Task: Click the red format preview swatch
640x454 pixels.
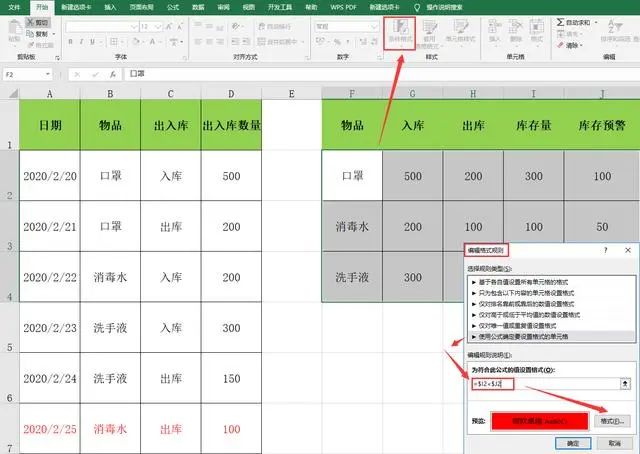Action: tap(539, 421)
